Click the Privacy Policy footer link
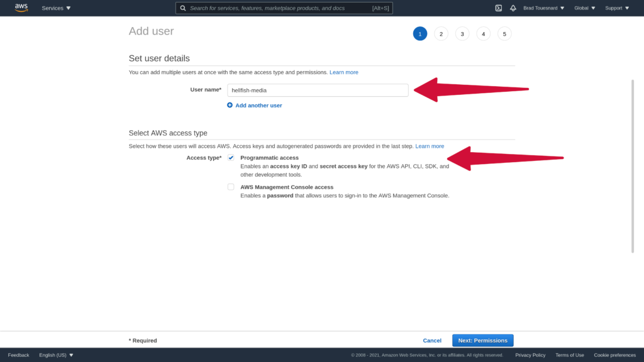Image resolution: width=644 pixels, height=362 pixels. point(530,354)
